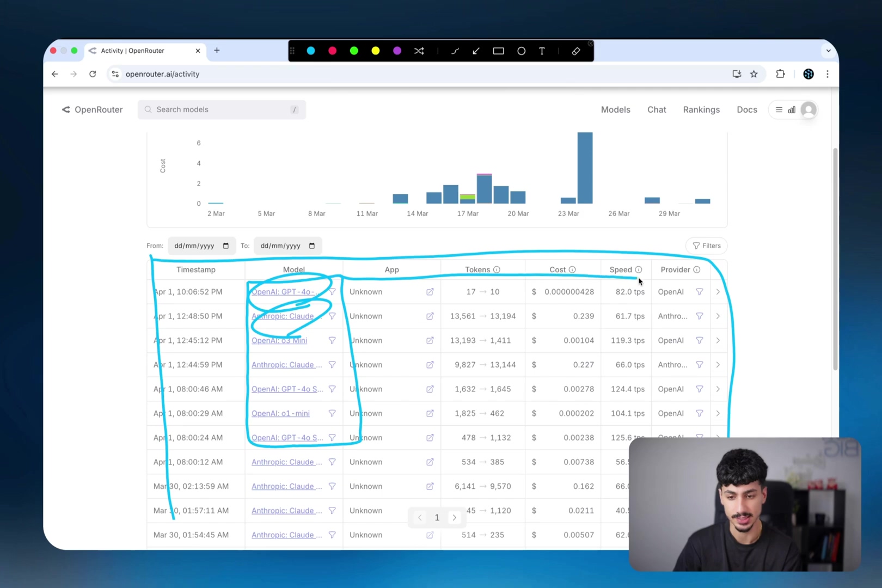Screen dimensions: 882x588
Task: Select the arrow drawing tool
Action: click(476, 51)
